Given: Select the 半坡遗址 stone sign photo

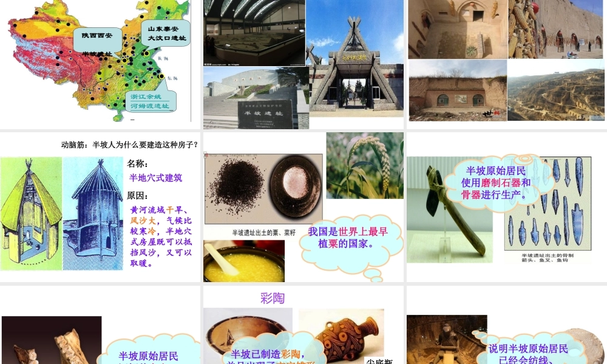Looking at the screenshot, I should [256, 98].
